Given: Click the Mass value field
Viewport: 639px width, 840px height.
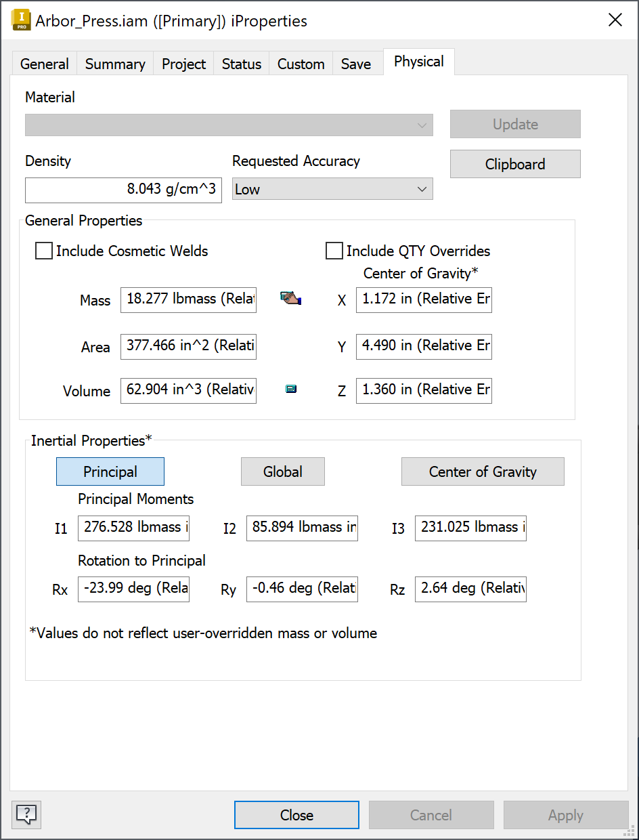Looking at the screenshot, I should [188, 299].
